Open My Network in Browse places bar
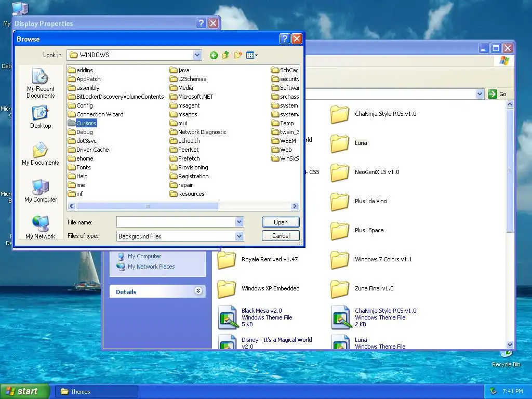The image size is (532, 399). click(41, 228)
